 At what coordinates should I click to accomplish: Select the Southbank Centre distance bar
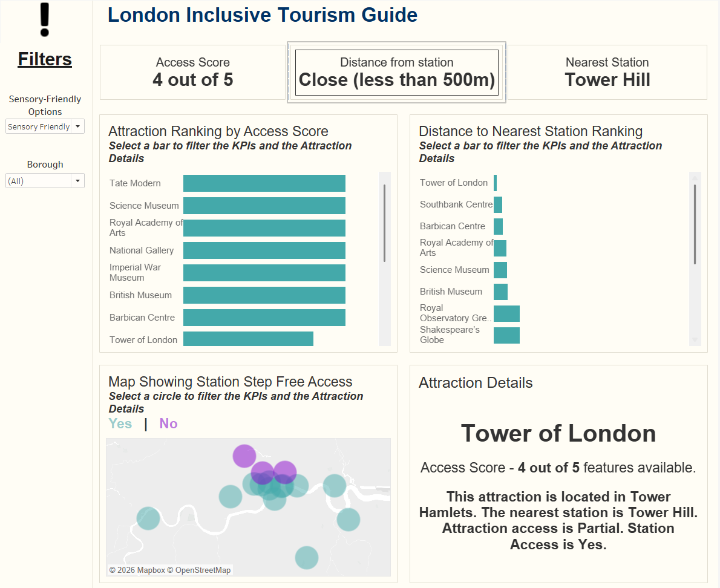coord(498,204)
